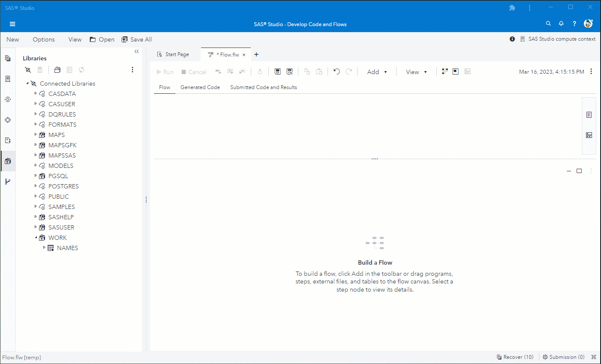Viewport: 601px width, 364px height.
Task: Click Recover (10) in the status bar
Action: pyautogui.click(x=515, y=357)
